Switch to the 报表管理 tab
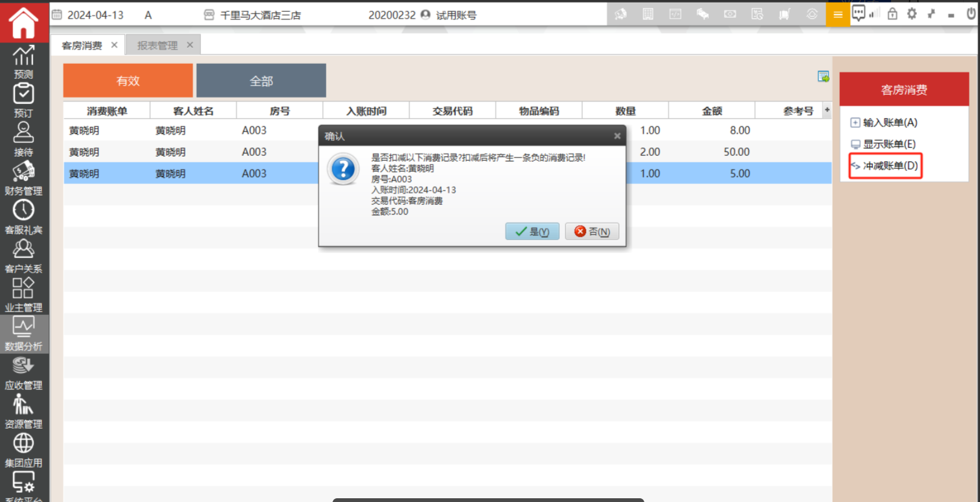 point(158,45)
